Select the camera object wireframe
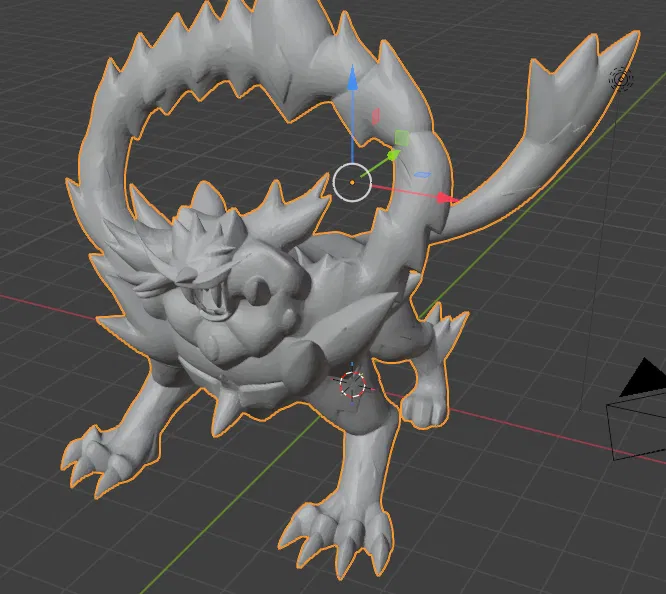 [x=637, y=410]
